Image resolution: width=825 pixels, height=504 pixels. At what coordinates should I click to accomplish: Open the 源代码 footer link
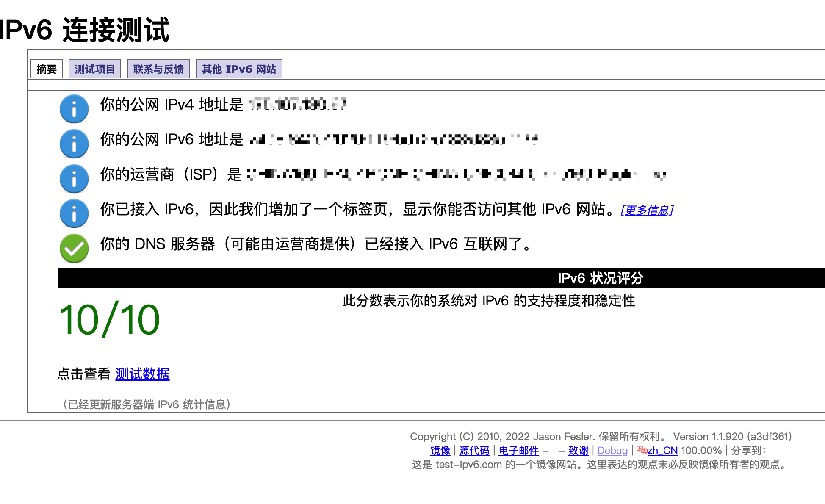474,451
